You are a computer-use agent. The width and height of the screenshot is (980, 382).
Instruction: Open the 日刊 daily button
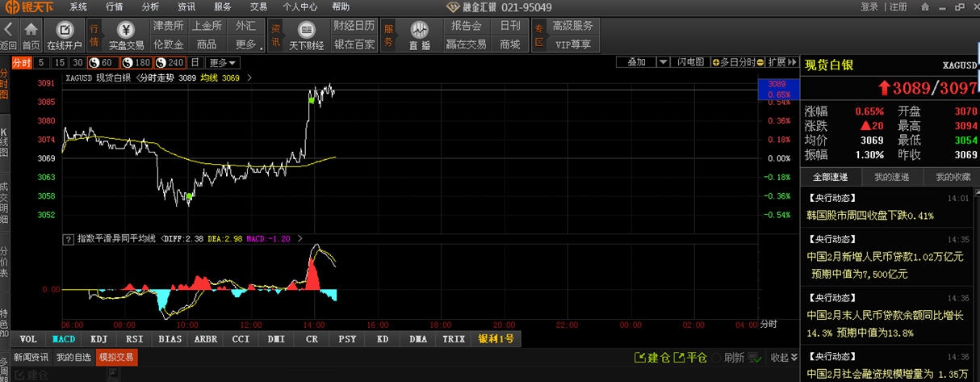510,26
